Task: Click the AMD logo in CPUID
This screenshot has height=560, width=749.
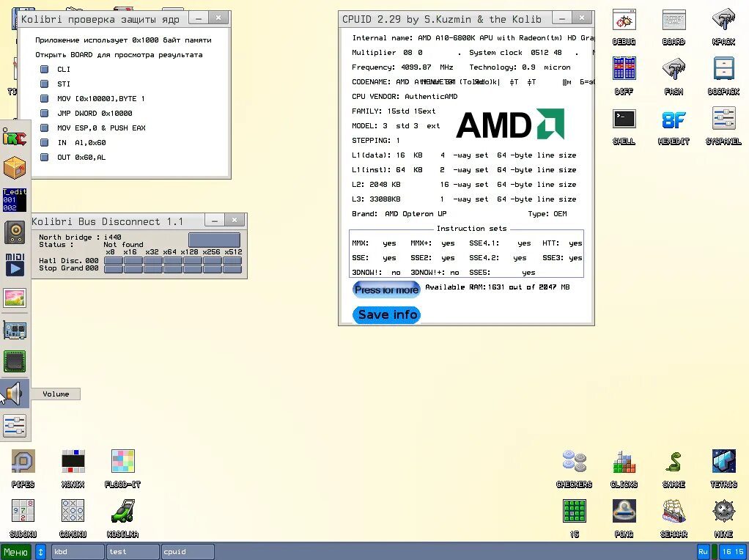Action: 510,124
